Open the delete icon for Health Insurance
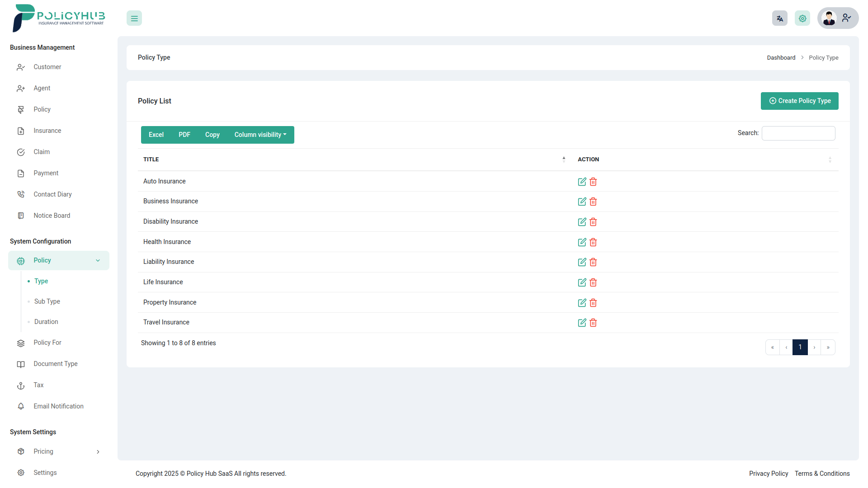 click(593, 242)
